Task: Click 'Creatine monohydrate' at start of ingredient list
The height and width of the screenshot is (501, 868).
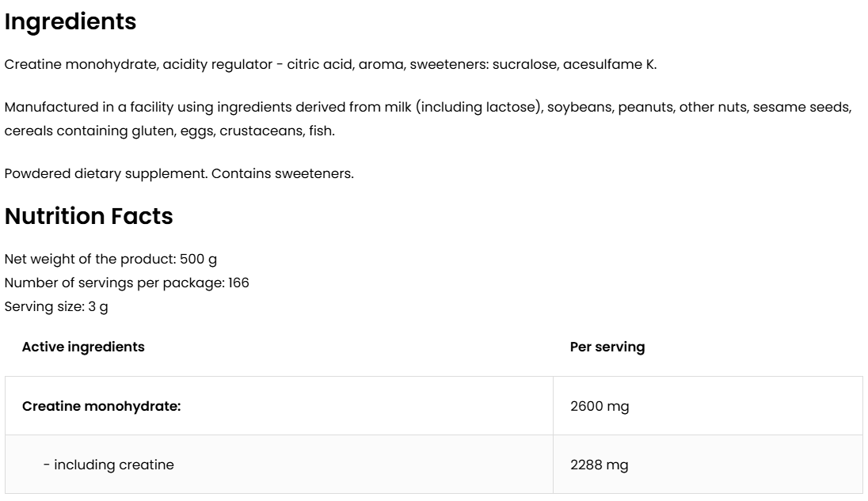Action: 80,65
